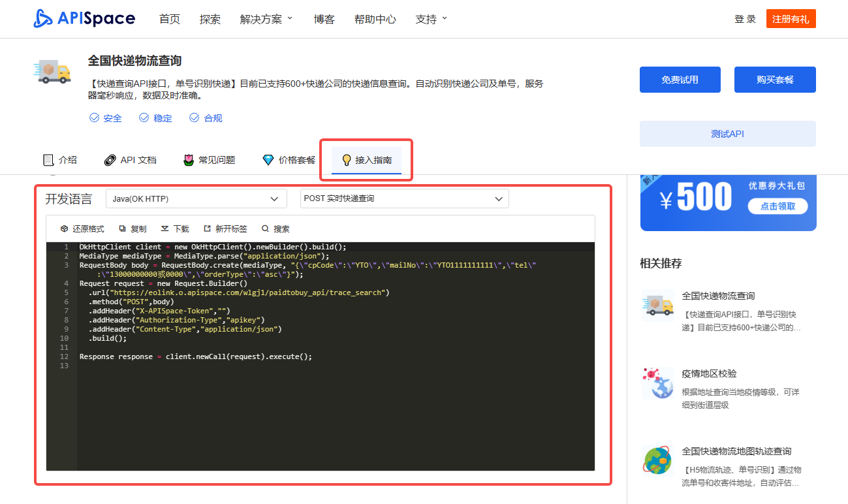
Task: Click the delivery truck product icon
Action: pyautogui.click(x=52, y=72)
